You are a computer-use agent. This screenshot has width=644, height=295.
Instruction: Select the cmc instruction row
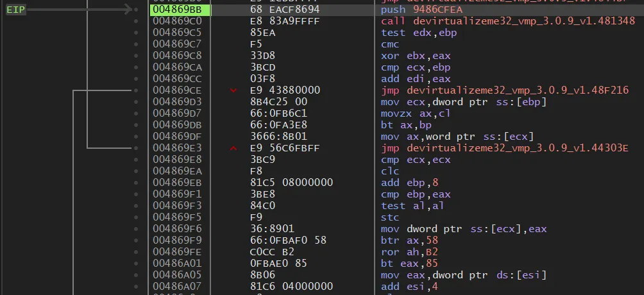pyautogui.click(x=390, y=44)
